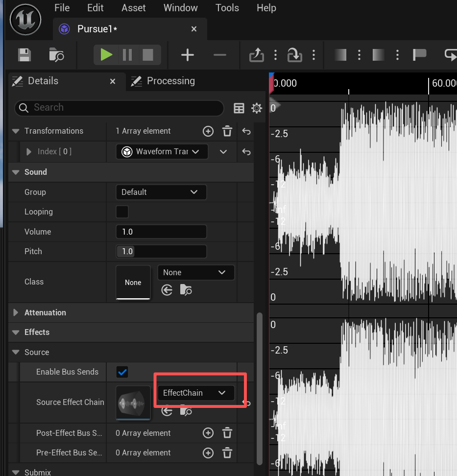The height and width of the screenshot is (476, 457).
Task: Add an element to the Transformations array
Action: (x=208, y=131)
